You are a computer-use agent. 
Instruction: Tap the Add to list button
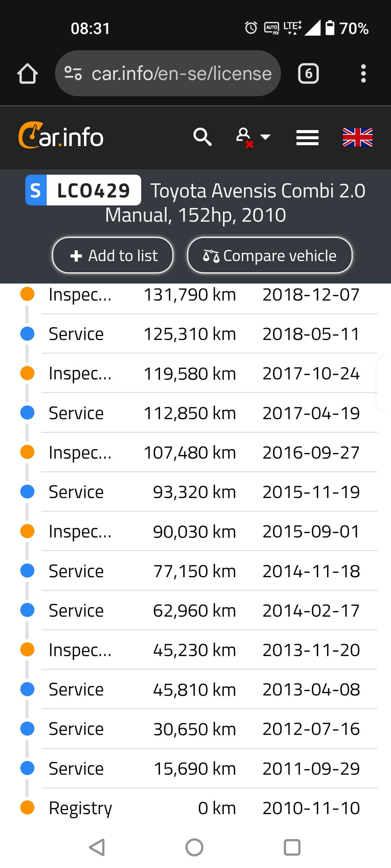click(x=113, y=255)
